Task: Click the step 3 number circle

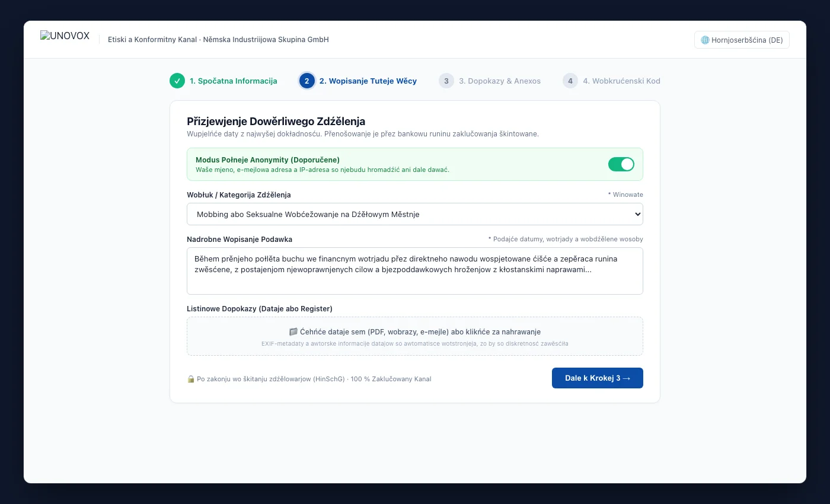Action: click(446, 81)
